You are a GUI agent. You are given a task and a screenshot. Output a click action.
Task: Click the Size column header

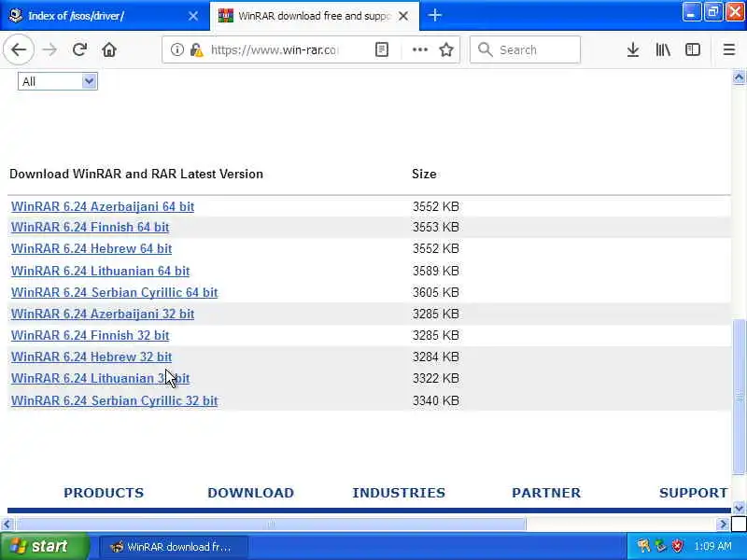[424, 174]
